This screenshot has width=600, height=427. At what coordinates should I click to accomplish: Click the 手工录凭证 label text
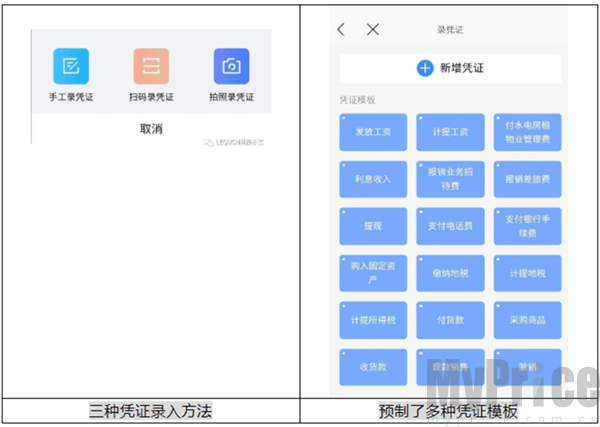click(71, 97)
